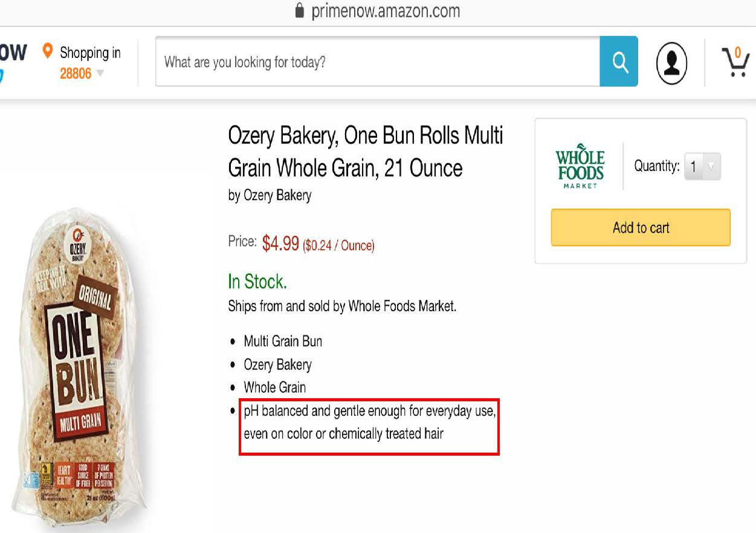Screen dimensions: 756x533
Task: Click the search box to type
Action: coord(377,62)
